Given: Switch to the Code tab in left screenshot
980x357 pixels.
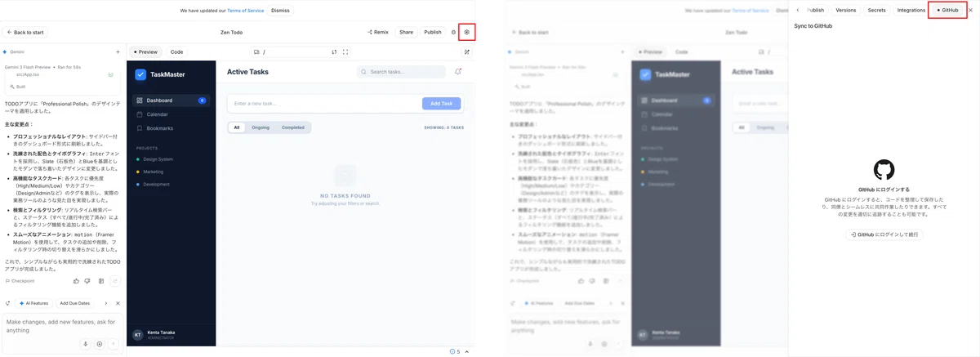Looking at the screenshot, I should pyautogui.click(x=176, y=51).
